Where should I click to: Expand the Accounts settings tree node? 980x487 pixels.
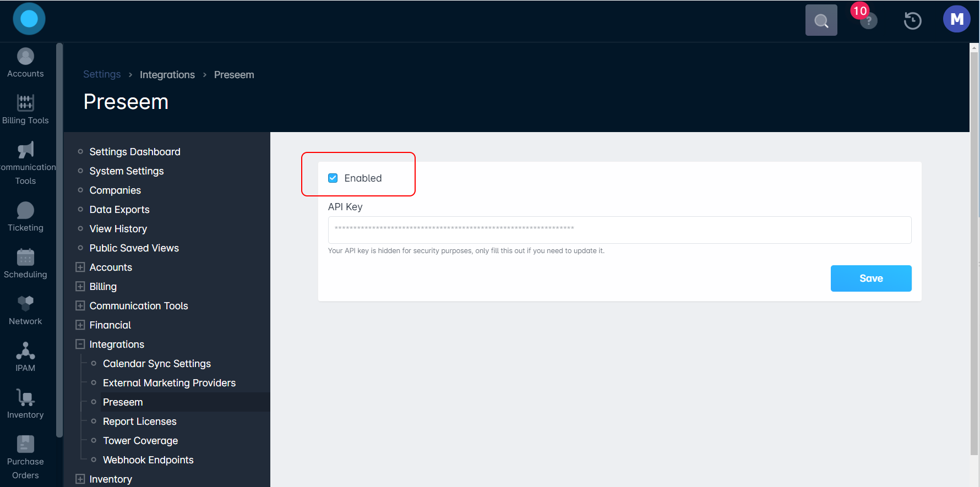click(80, 267)
